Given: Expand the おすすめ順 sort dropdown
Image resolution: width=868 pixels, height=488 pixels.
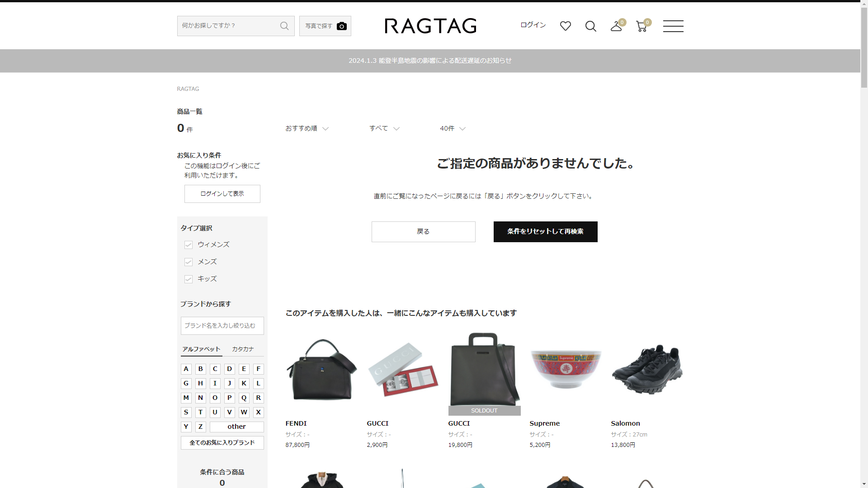Looking at the screenshot, I should pos(307,129).
